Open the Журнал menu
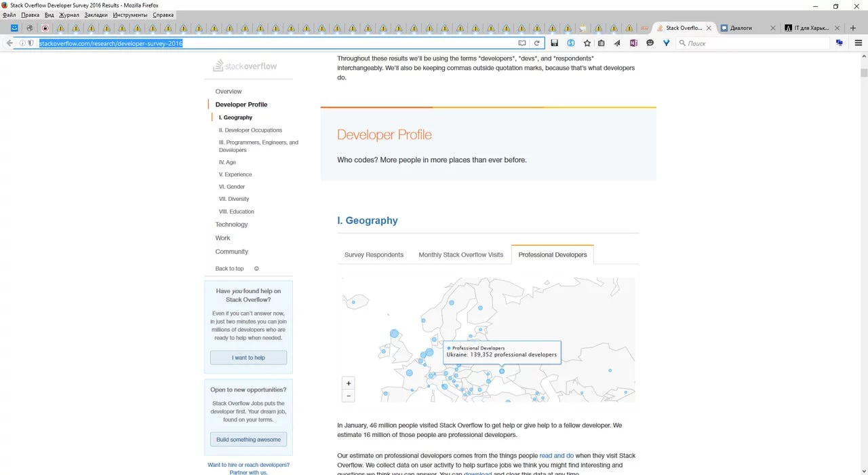The height and width of the screenshot is (475, 868). 69,15
